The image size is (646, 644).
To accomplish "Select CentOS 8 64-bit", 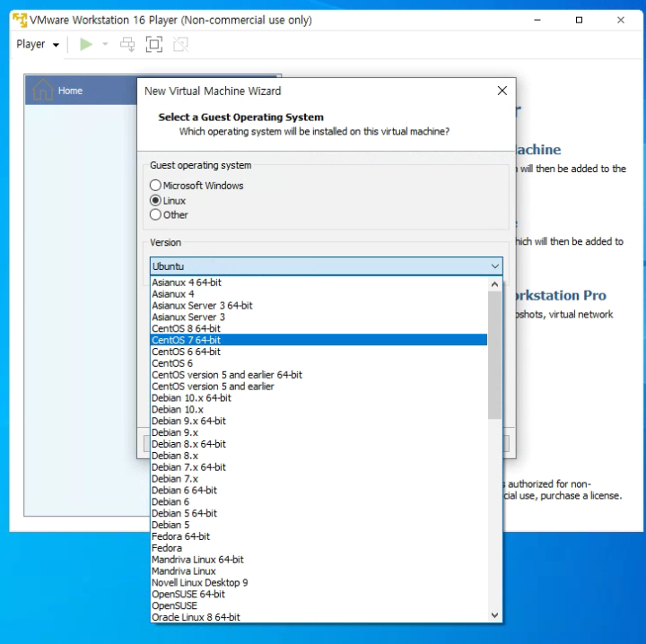I will click(319, 328).
